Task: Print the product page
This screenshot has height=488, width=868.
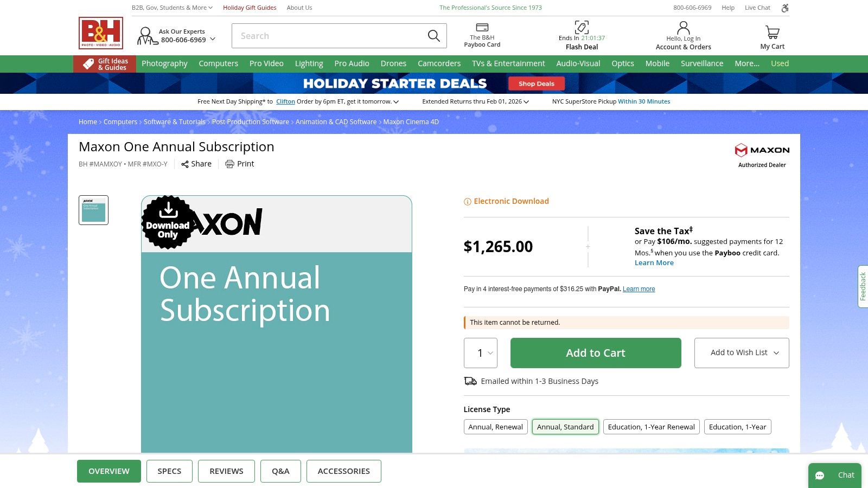Action: [239, 164]
